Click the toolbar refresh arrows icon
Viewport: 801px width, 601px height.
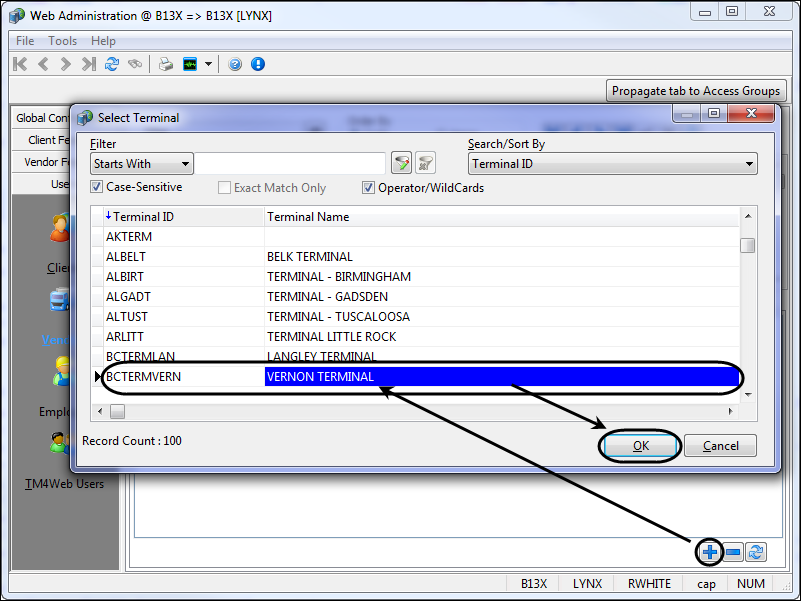pos(112,64)
